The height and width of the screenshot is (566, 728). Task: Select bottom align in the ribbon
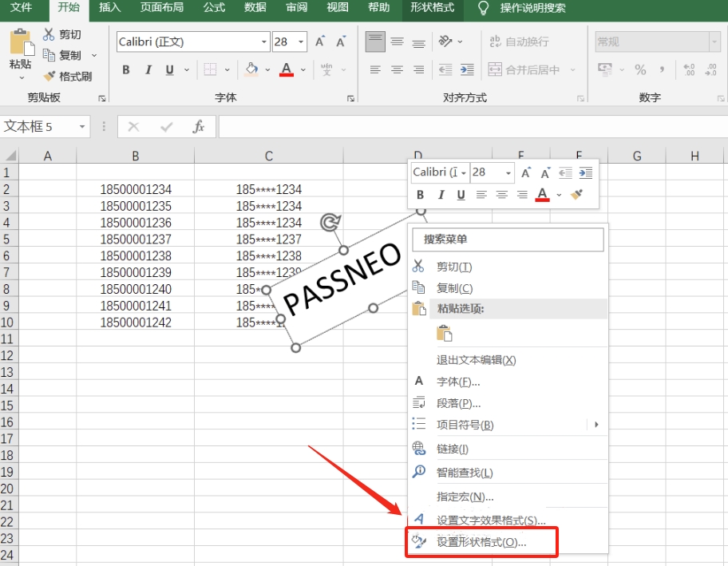[418, 43]
